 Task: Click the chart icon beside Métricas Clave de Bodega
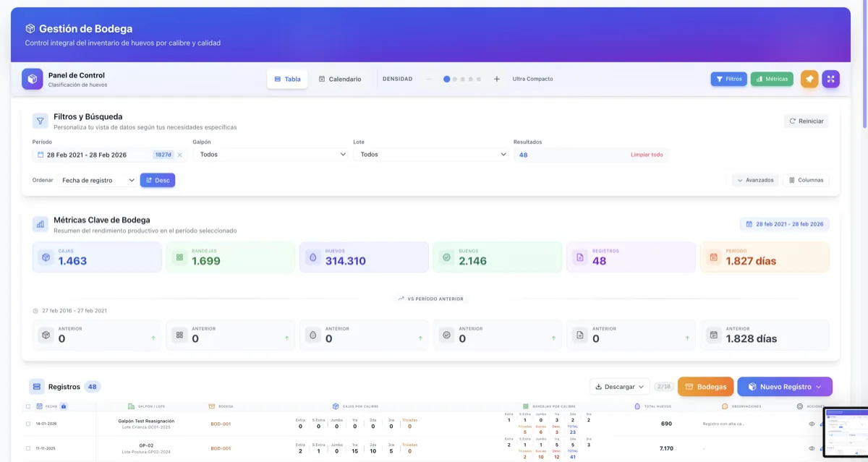(x=41, y=224)
